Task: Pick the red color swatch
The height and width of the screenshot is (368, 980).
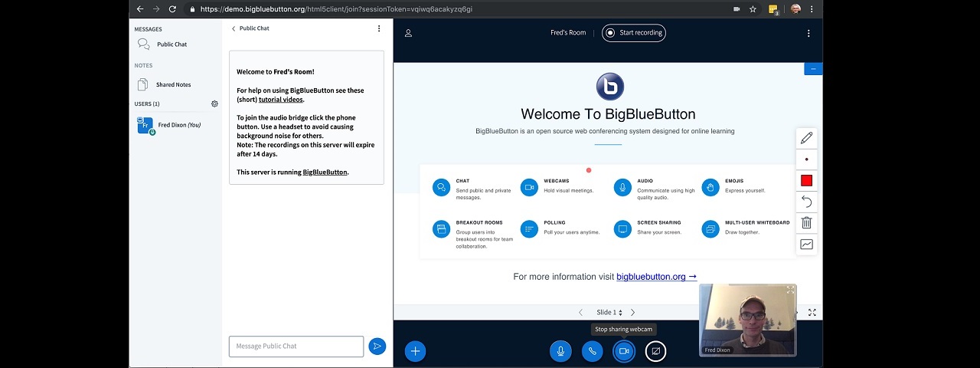Action: click(806, 181)
